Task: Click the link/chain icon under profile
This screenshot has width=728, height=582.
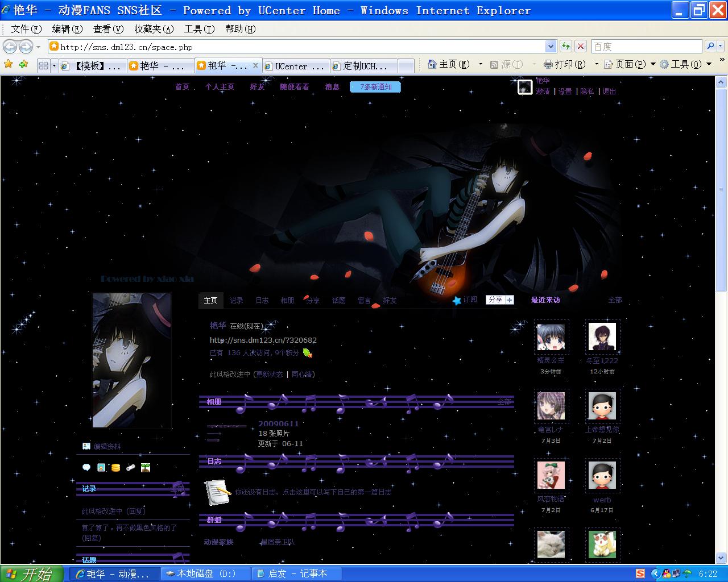Action: (131, 467)
